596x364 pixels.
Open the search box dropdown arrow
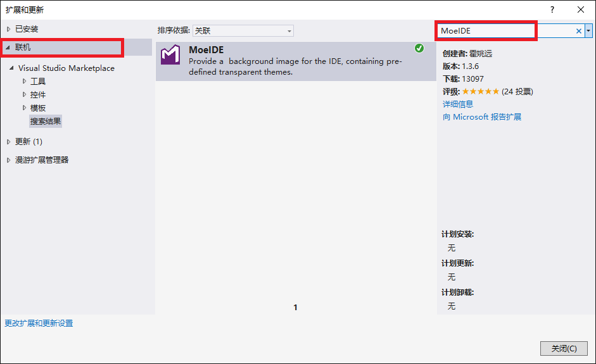(588, 31)
